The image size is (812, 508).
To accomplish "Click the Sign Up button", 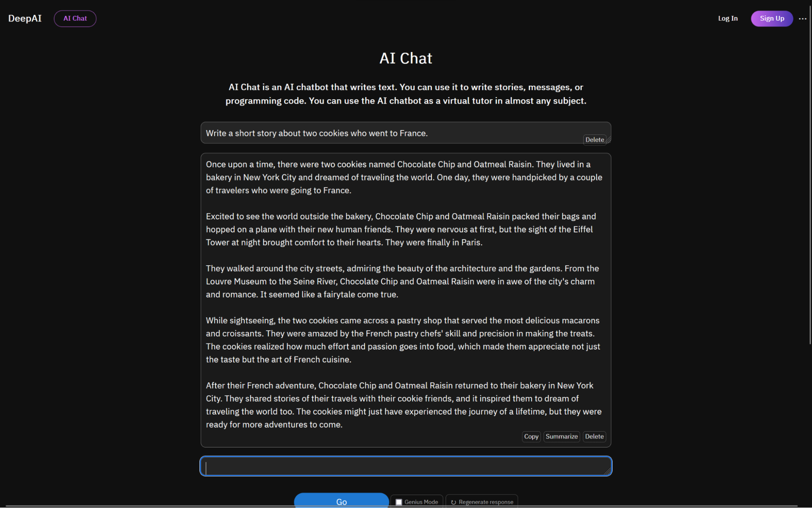I will click(771, 18).
